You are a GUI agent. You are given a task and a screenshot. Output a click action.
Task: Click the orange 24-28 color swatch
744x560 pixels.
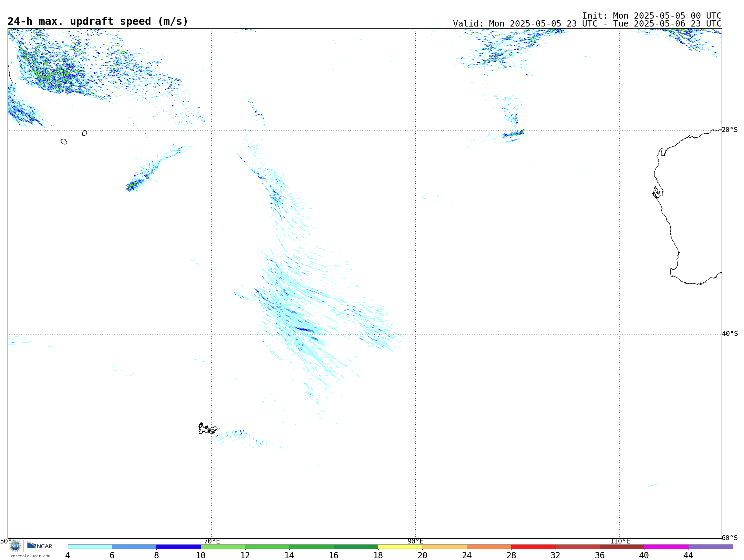pyautogui.click(x=489, y=547)
